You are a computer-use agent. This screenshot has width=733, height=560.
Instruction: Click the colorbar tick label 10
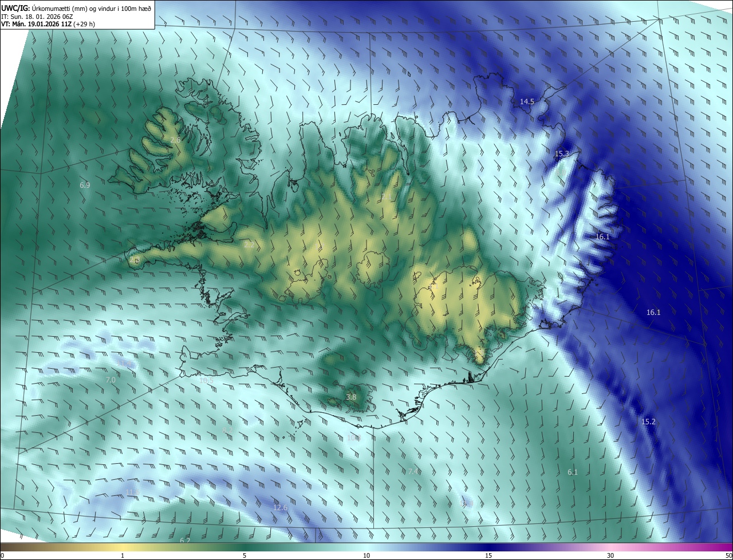[366, 555]
